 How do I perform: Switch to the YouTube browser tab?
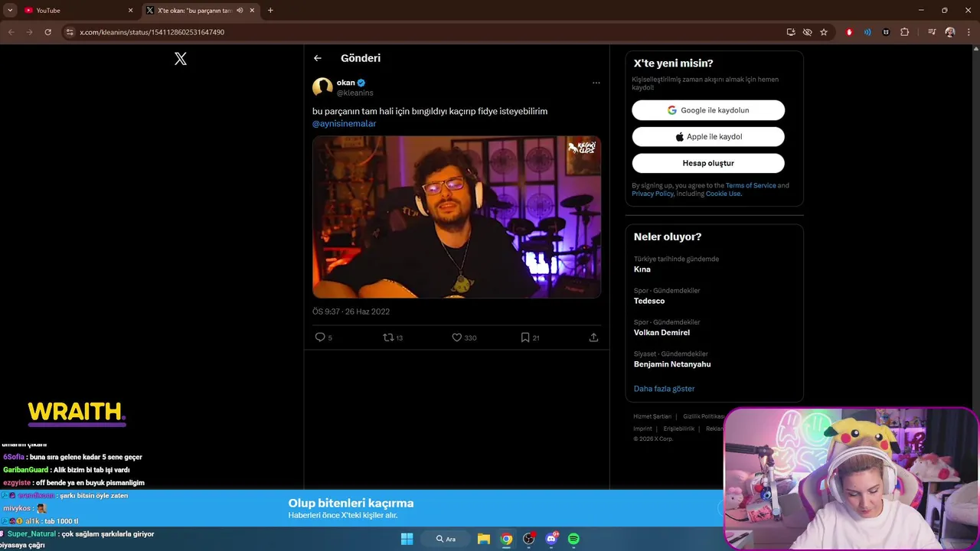pos(79,11)
